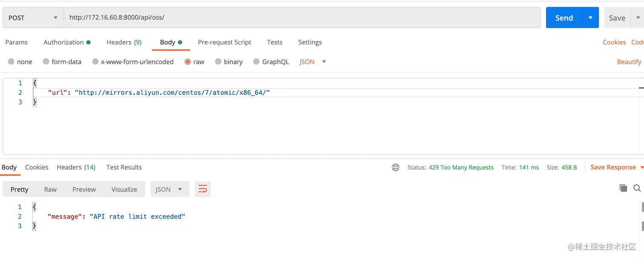Select the none body type radio
Viewport: 644px width, 259px height.
click(x=11, y=62)
